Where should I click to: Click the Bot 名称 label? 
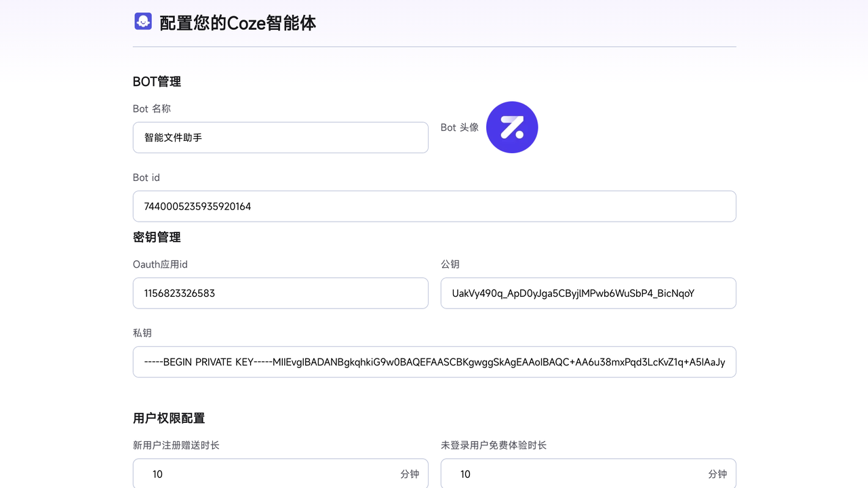pos(152,108)
